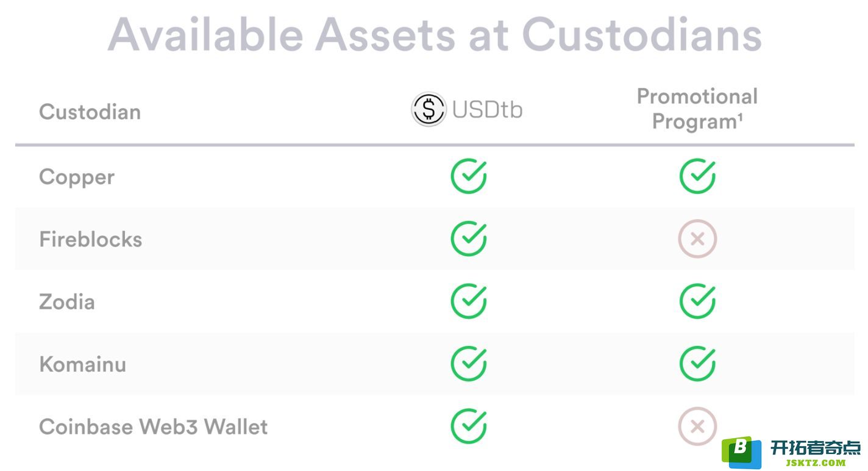Click Fireblocks' green USDtb checkmark
Viewport: 868px width, 471px height.
pyautogui.click(x=469, y=239)
